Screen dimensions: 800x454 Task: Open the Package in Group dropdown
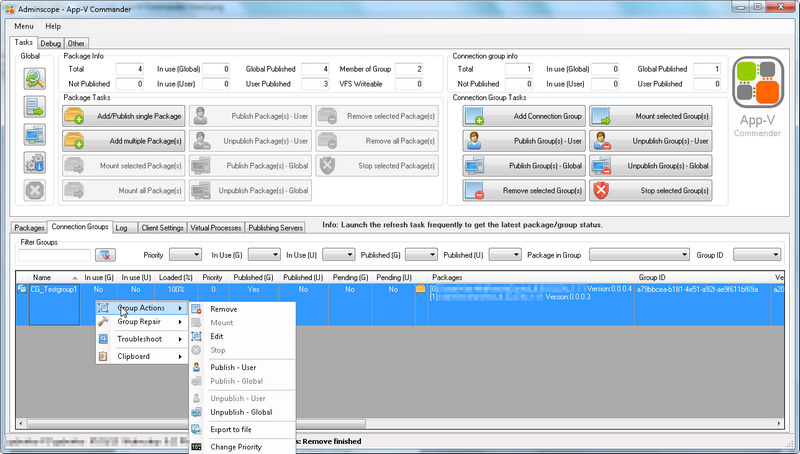[x=640, y=255]
